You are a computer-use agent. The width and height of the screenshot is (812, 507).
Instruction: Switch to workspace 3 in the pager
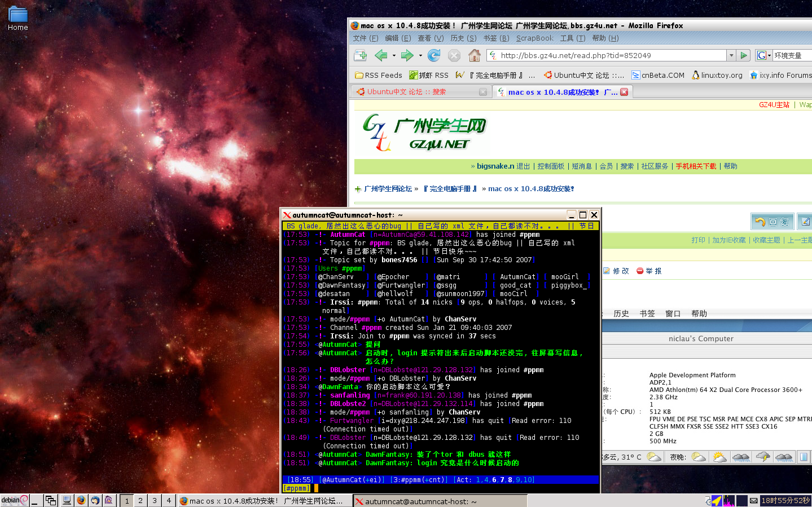coord(155,501)
